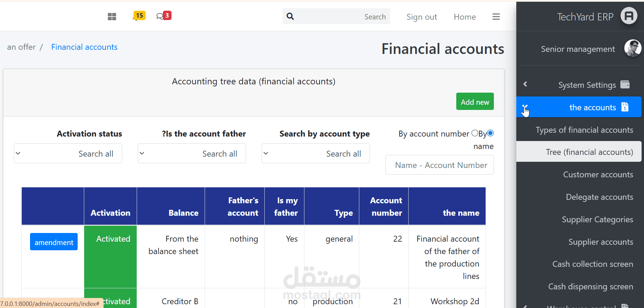Click the TechYard ERP logo icon

coord(629,16)
